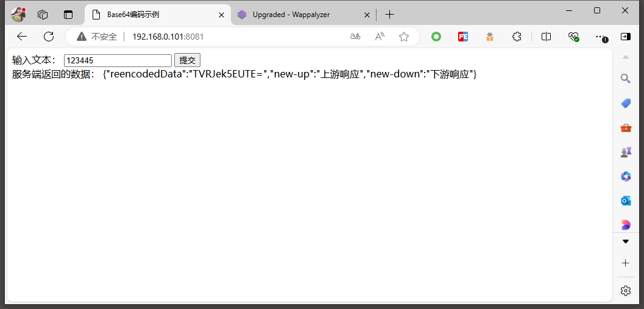Image resolution: width=644 pixels, height=309 pixels.
Task: Collapse sidebar list with up arrow
Action: 626,57
